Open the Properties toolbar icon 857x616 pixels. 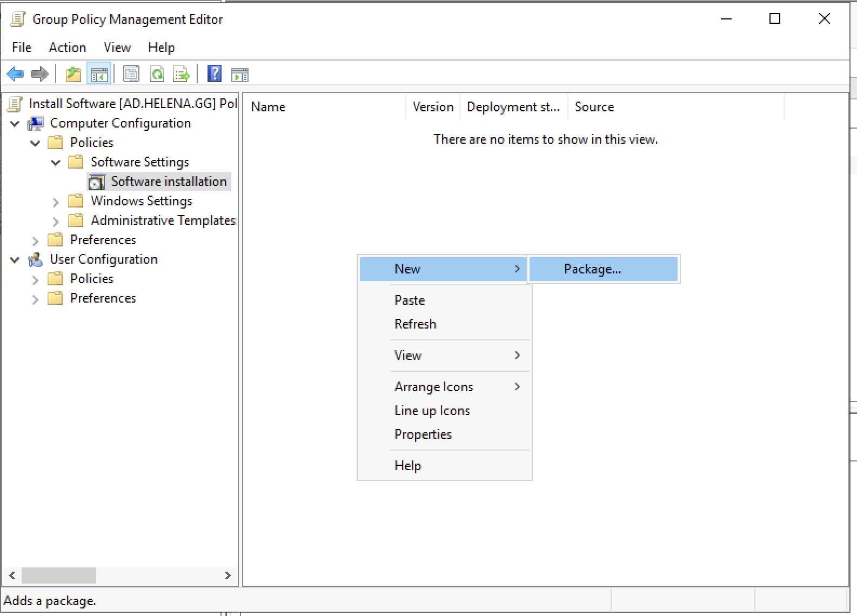(x=131, y=74)
